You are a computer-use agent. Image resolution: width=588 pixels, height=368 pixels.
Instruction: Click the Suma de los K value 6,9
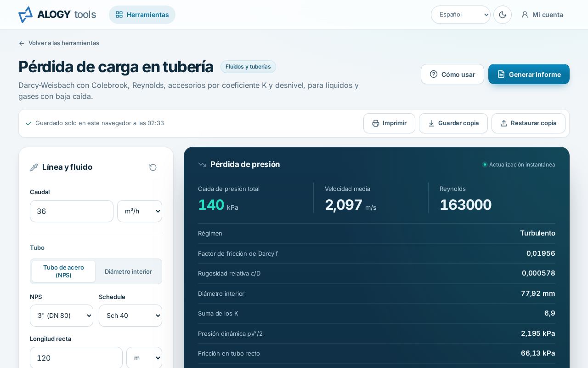pos(550,313)
